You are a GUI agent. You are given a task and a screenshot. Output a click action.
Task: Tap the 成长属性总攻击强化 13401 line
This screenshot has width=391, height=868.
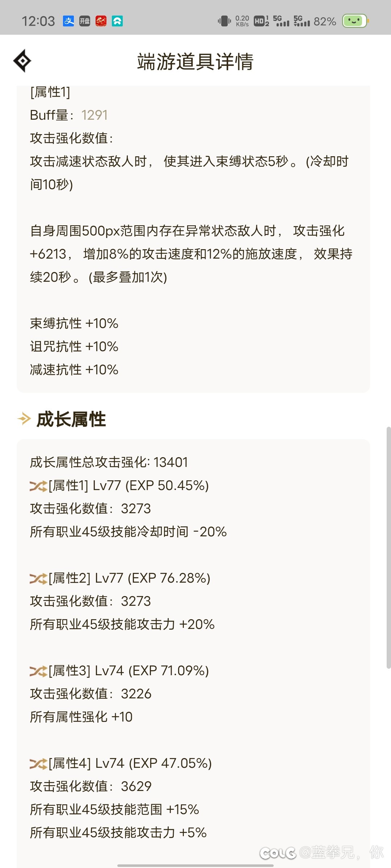(x=109, y=462)
